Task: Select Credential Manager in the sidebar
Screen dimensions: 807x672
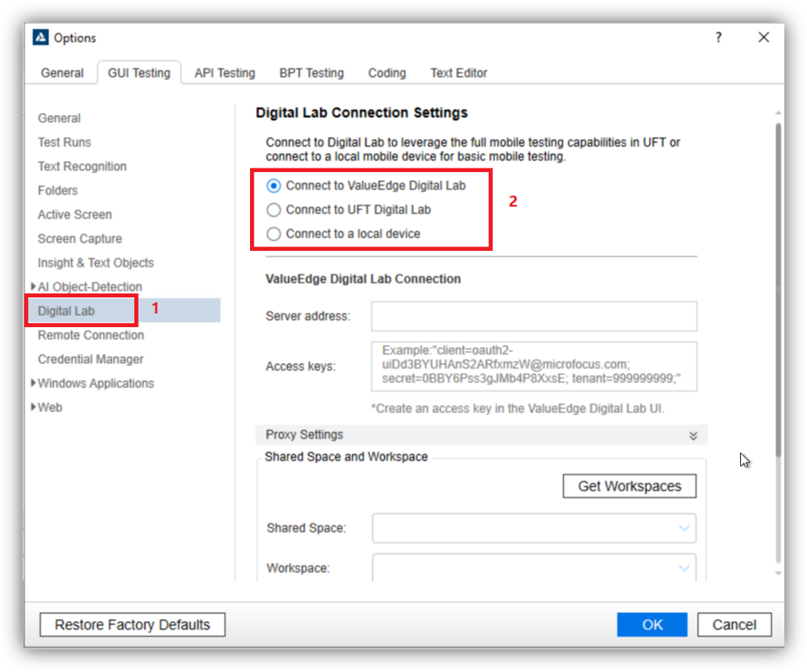Action: (91, 360)
